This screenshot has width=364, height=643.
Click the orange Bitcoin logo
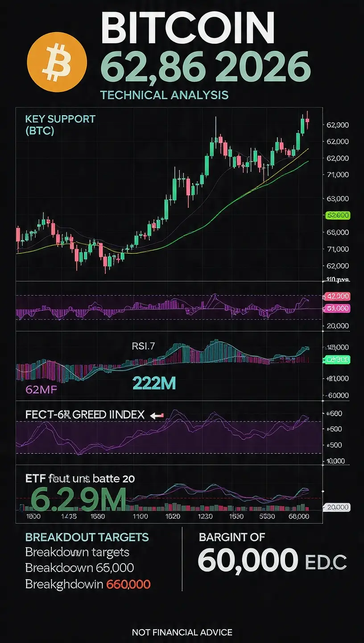57,62
